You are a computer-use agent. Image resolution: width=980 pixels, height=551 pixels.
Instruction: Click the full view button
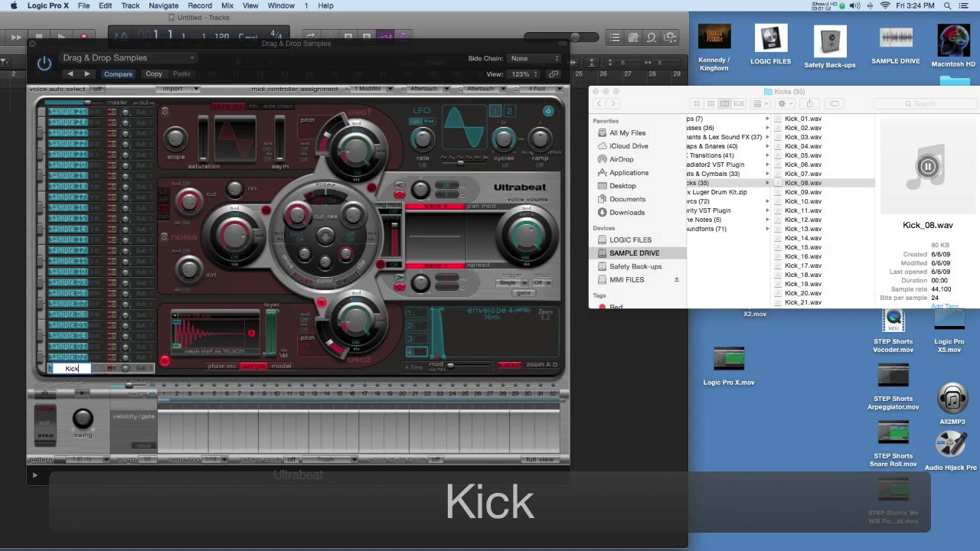point(540,460)
